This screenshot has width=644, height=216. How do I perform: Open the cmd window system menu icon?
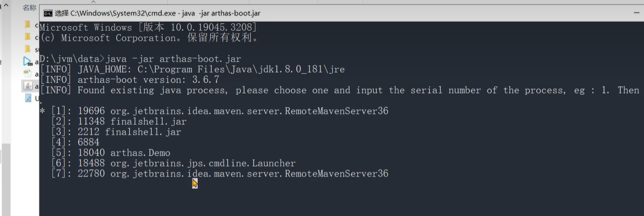(48, 13)
